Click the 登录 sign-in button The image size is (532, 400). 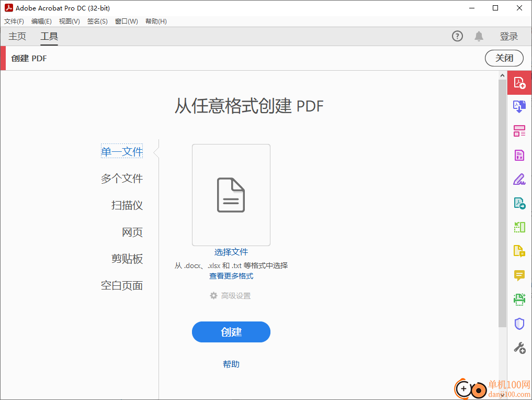509,36
